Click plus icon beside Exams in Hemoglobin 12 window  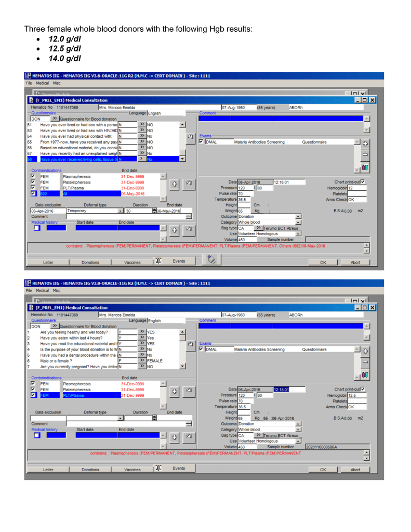click(x=365, y=144)
